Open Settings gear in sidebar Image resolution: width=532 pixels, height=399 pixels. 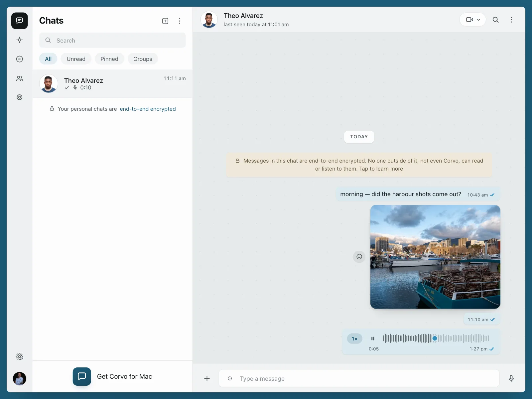[20, 356]
